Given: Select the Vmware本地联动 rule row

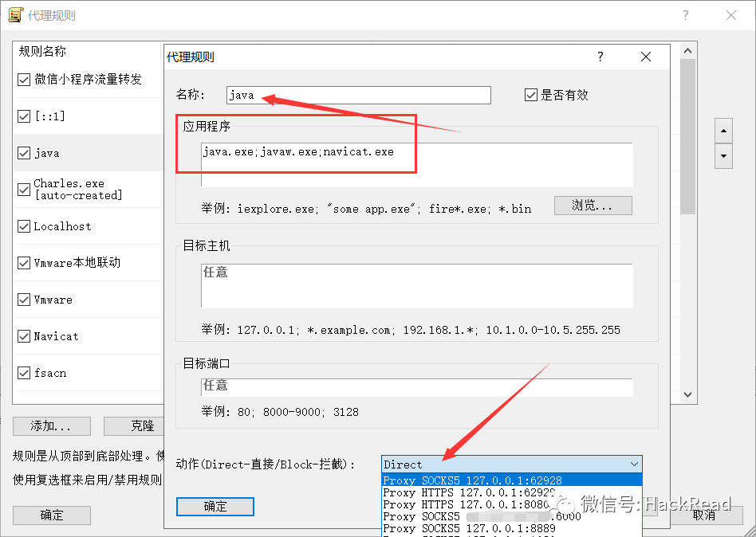Looking at the screenshot, I should click(x=88, y=263).
